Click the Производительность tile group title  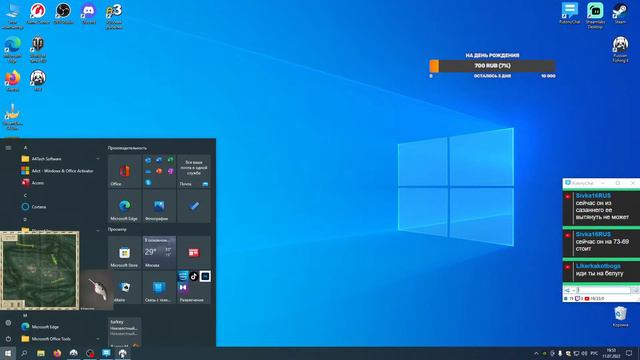[127, 148]
